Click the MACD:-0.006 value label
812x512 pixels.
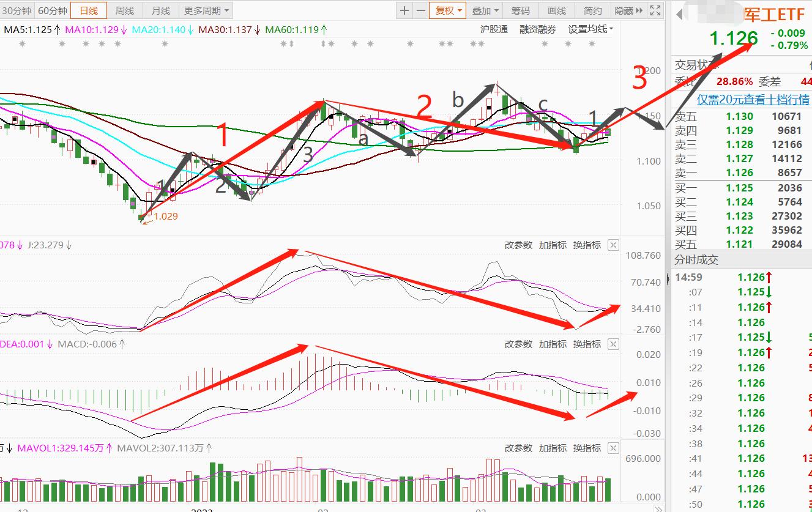pos(92,344)
